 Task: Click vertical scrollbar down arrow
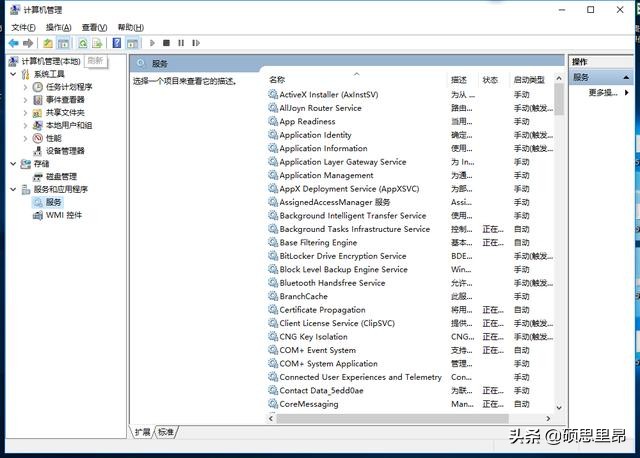[559, 407]
